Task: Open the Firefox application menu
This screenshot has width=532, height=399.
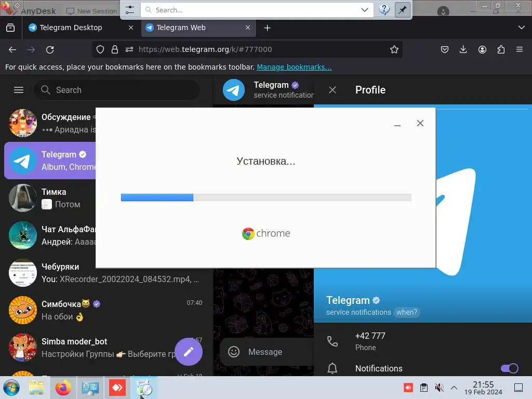Action: (520, 49)
